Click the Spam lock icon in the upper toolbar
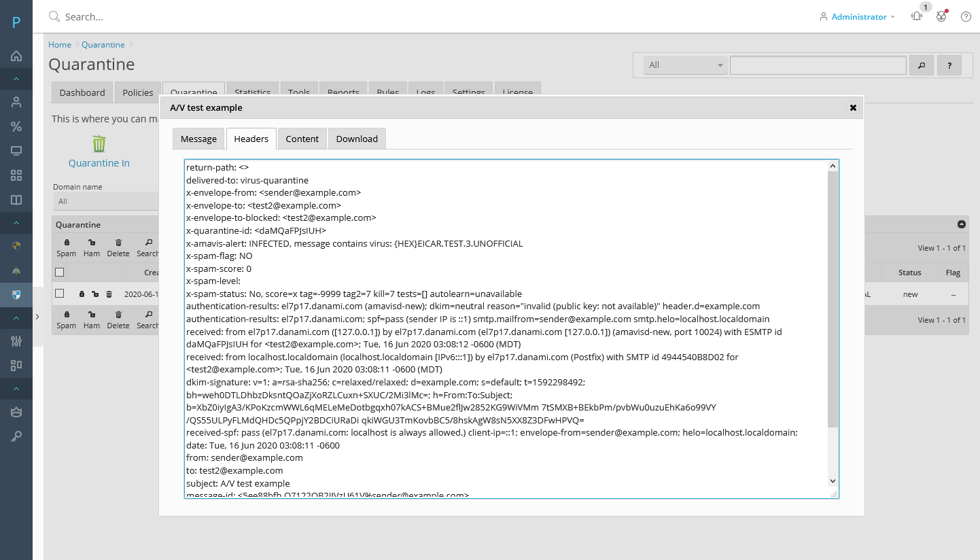The height and width of the screenshot is (560, 980). click(67, 243)
